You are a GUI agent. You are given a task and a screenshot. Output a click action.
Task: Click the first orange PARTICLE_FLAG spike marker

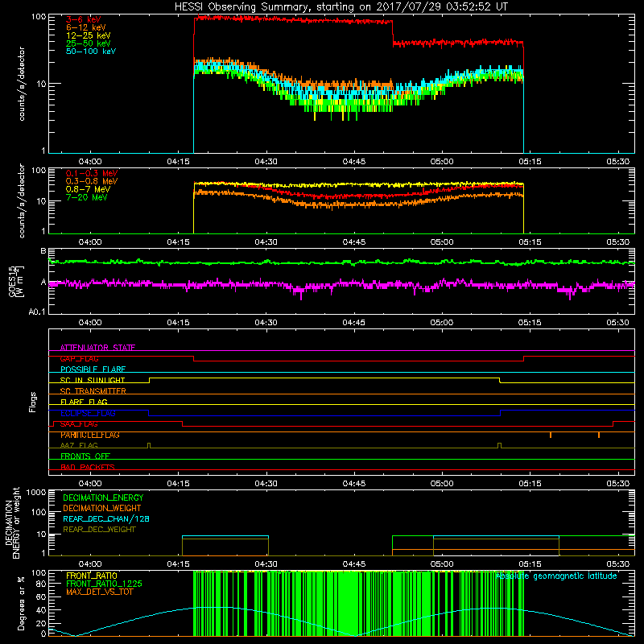pyautogui.click(x=551, y=435)
